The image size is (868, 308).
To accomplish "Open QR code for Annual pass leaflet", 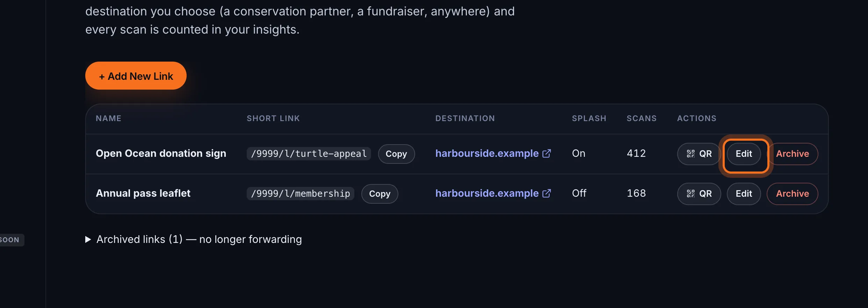I will 699,194.
